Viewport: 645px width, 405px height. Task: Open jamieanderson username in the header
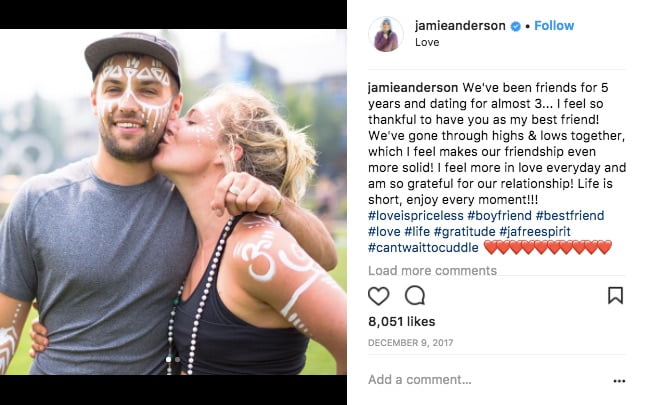click(460, 26)
